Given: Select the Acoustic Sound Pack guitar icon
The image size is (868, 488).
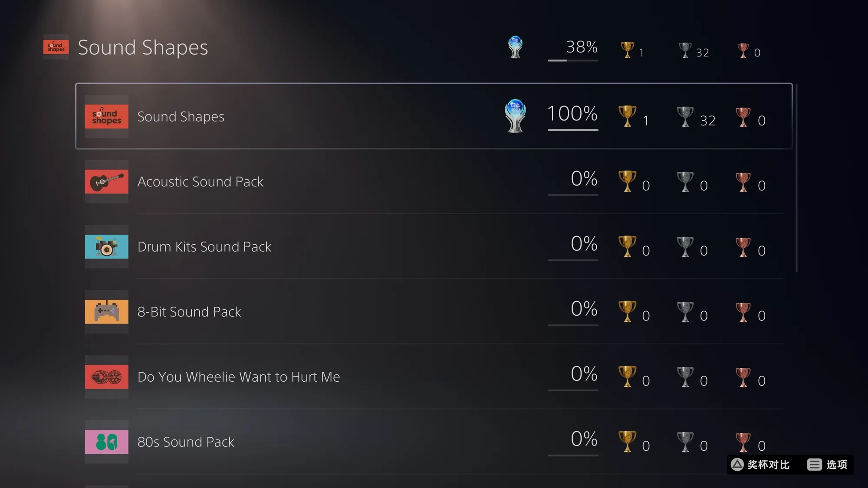Looking at the screenshot, I should coord(107,181).
